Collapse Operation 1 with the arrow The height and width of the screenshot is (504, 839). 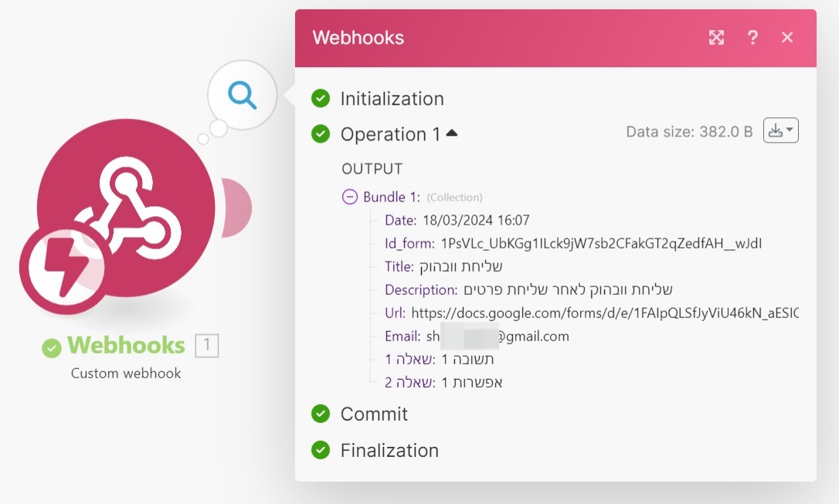click(x=452, y=133)
